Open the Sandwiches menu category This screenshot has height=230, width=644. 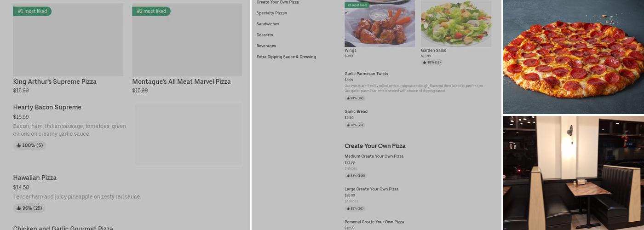[268, 24]
